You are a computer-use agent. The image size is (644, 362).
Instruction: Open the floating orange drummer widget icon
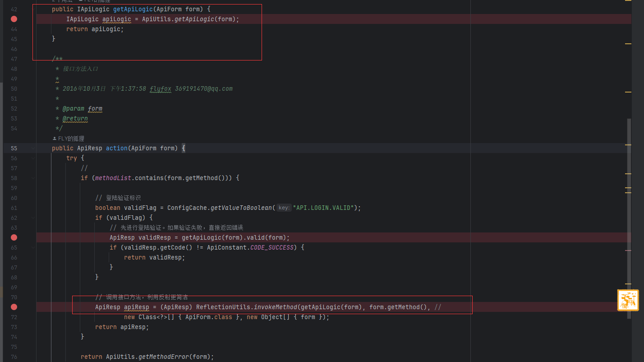click(628, 300)
